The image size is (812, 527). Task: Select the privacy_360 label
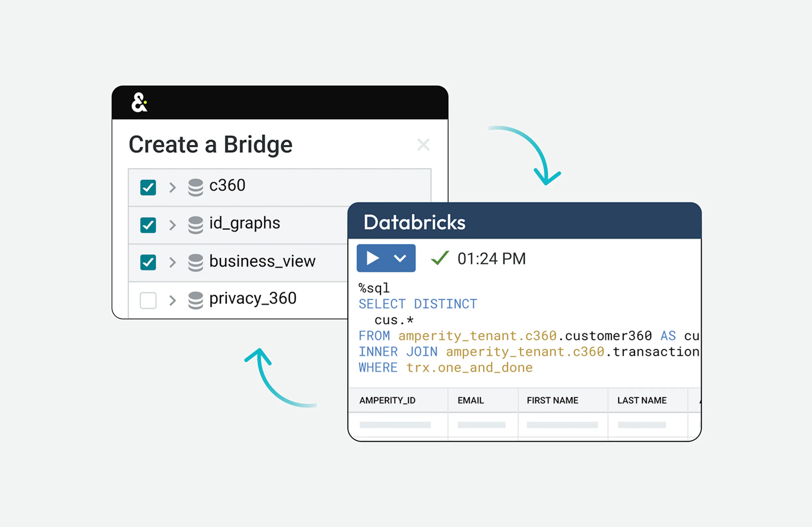point(253,298)
